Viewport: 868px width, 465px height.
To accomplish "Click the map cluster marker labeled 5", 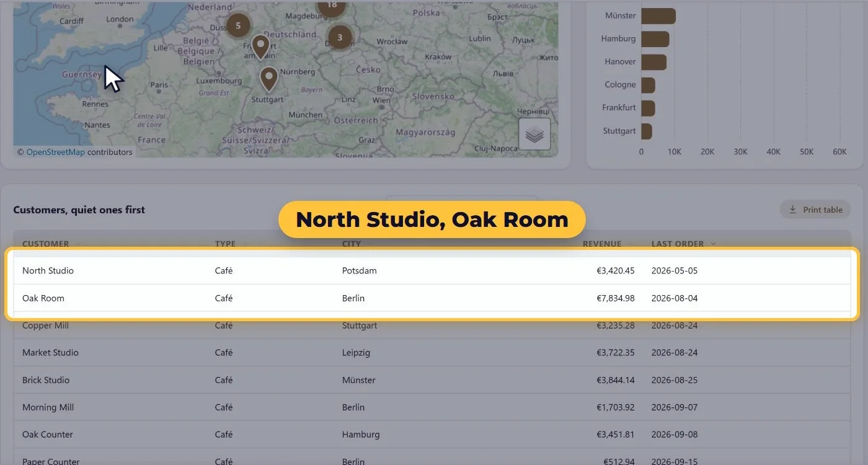I will (x=238, y=25).
